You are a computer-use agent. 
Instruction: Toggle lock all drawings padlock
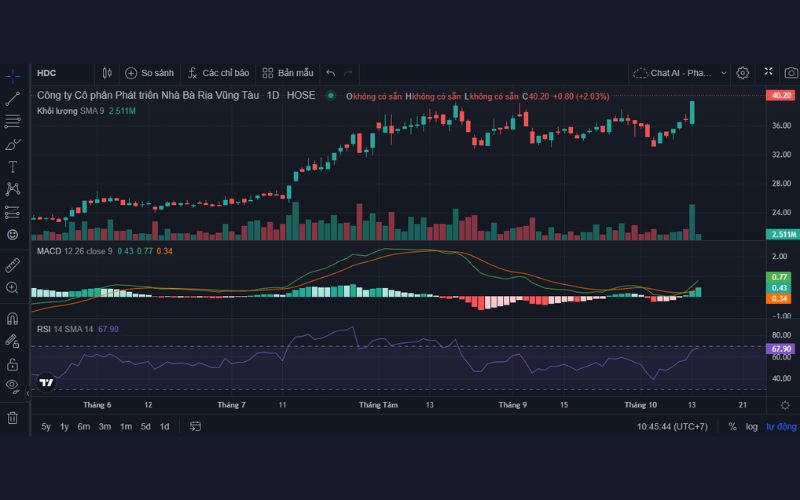(13, 364)
